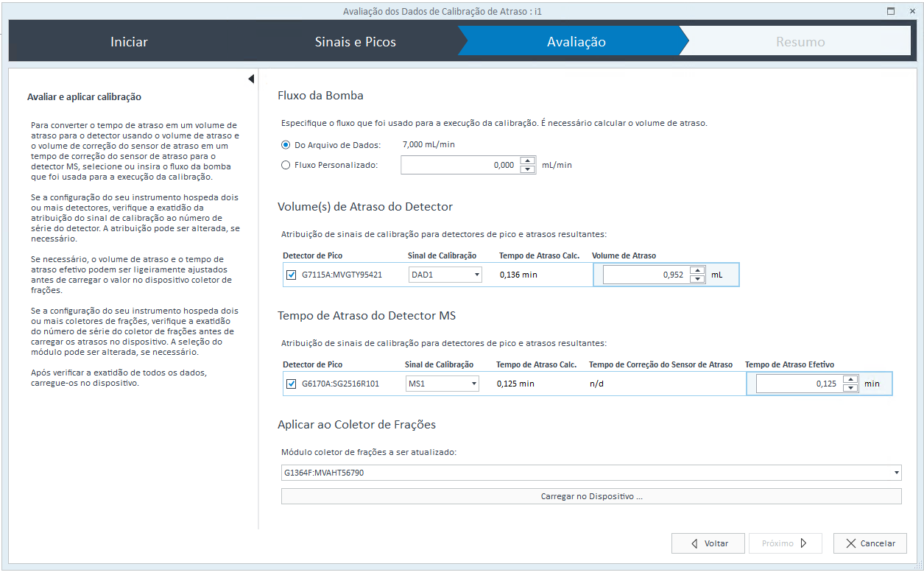Decrease custom flow value with down arrow
Image resolution: width=924 pixels, height=575 pixels.
(x=527, y=169)
